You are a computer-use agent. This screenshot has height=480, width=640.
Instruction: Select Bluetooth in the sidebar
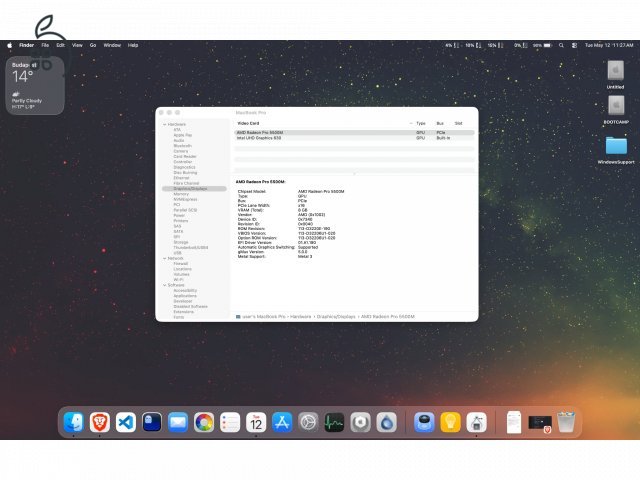point(182,146)
